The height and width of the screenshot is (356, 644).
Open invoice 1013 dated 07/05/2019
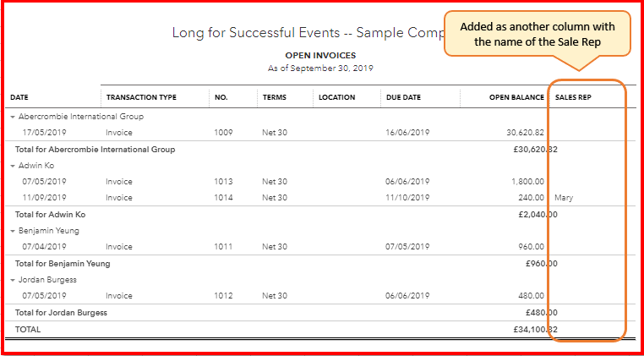tap(222, 182)
